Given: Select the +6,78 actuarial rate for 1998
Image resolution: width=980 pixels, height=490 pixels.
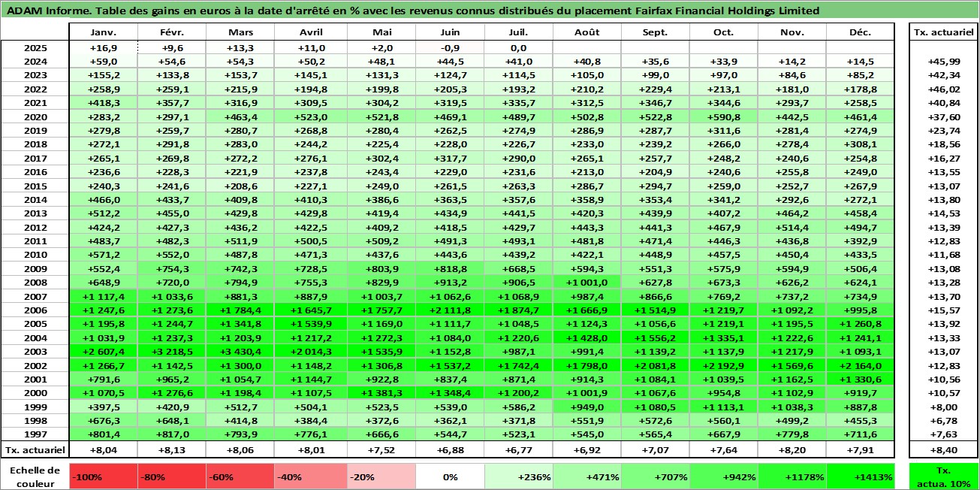Looking at the screenshot, I should (943, 420).
